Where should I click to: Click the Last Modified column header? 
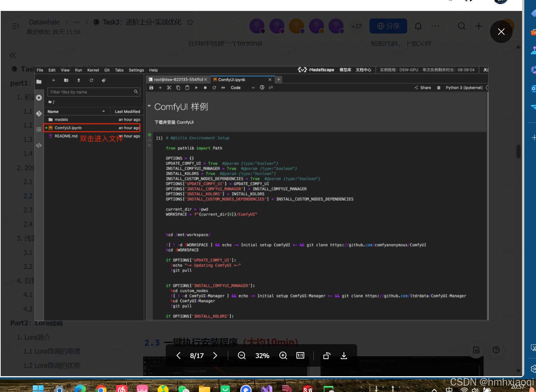pos(127,111)
